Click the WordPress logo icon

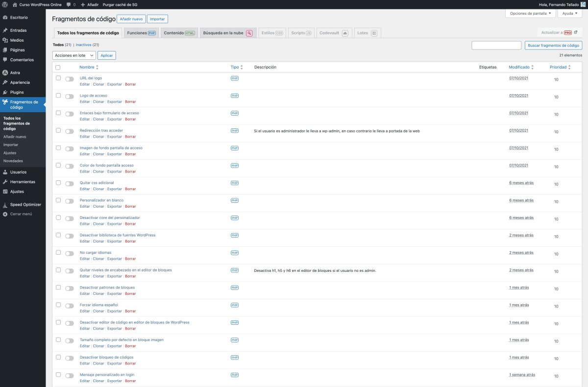pos(5,4)
